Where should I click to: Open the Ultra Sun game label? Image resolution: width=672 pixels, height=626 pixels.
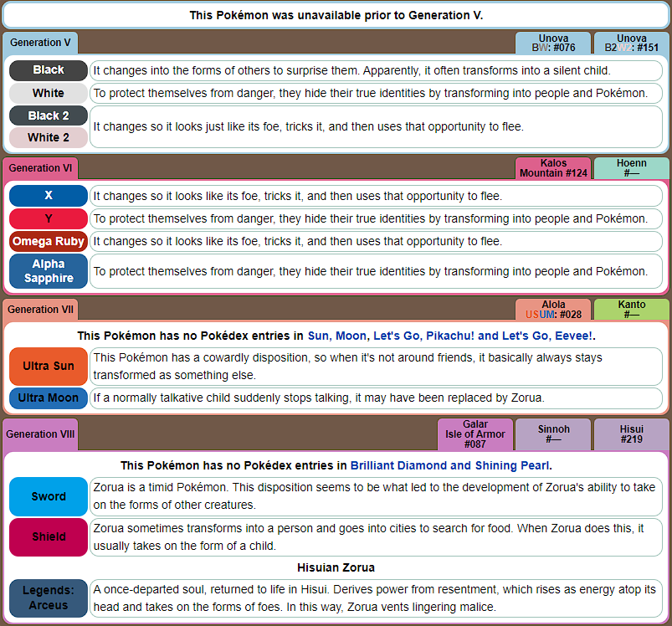point(49,367)
